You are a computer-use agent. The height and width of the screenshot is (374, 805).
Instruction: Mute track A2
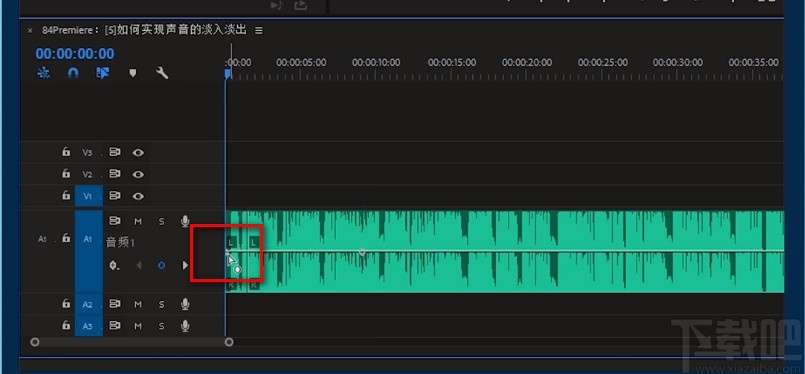(138, 305)
